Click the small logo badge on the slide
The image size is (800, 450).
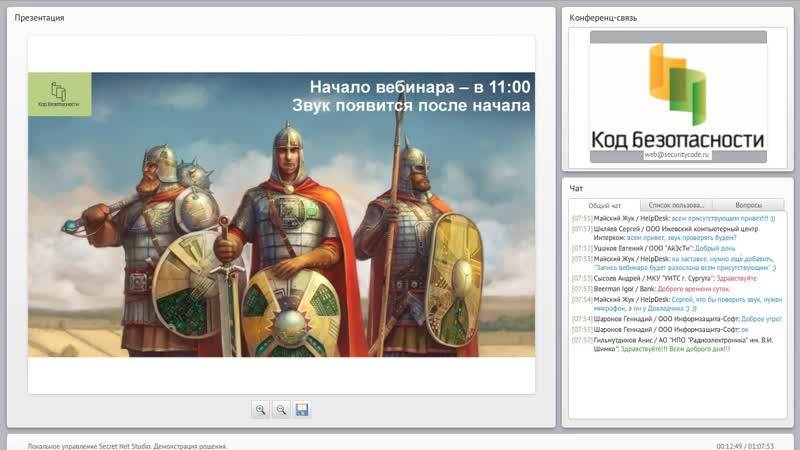60,94
